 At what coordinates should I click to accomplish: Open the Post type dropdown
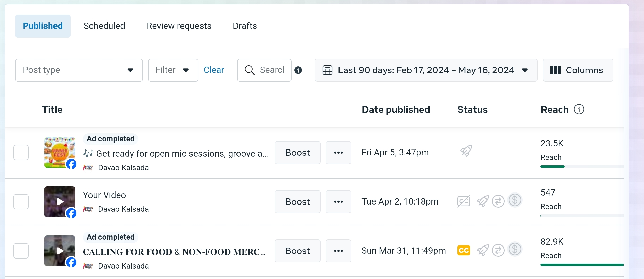(79, 70)
